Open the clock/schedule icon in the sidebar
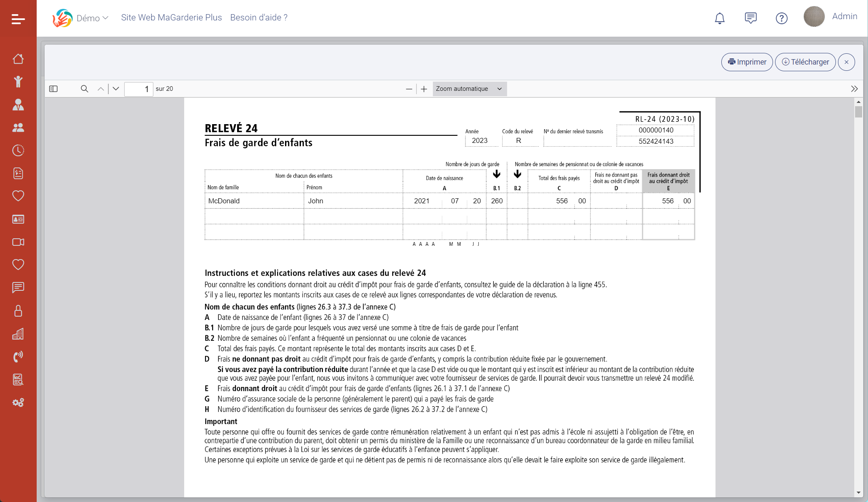Image resolution: width=868 pixels, height=502 pixels. (18, 151)
